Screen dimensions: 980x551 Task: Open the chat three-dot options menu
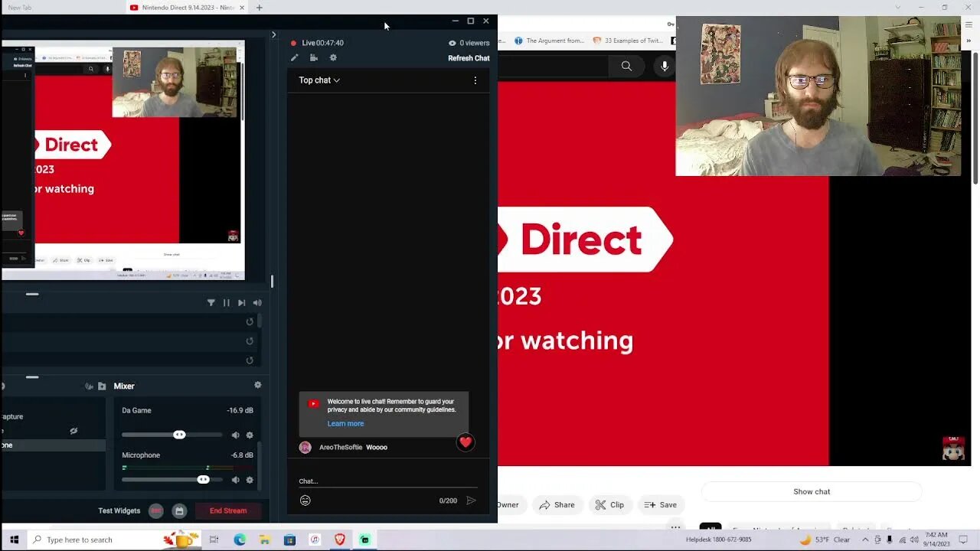(475, 80)
